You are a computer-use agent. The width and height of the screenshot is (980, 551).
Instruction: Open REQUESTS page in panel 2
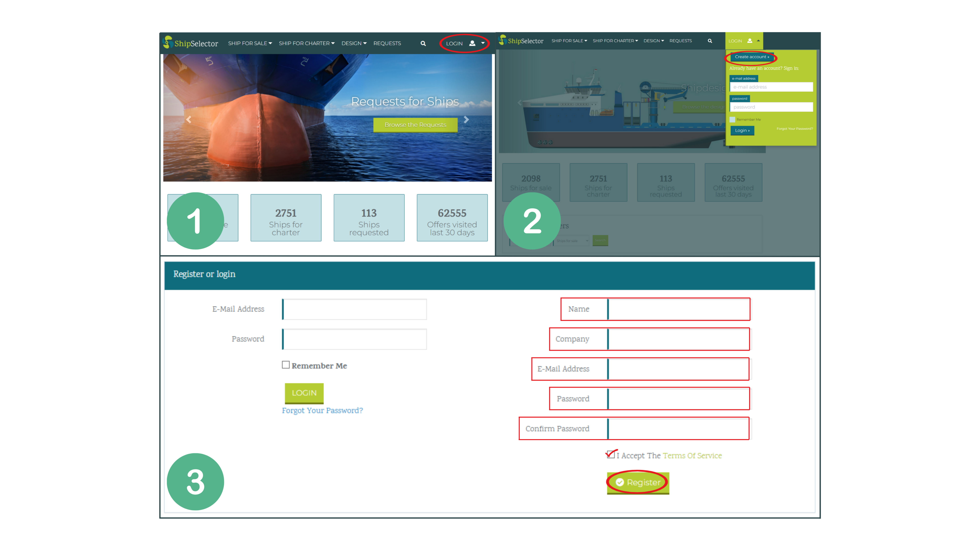[x=681, y=41]
